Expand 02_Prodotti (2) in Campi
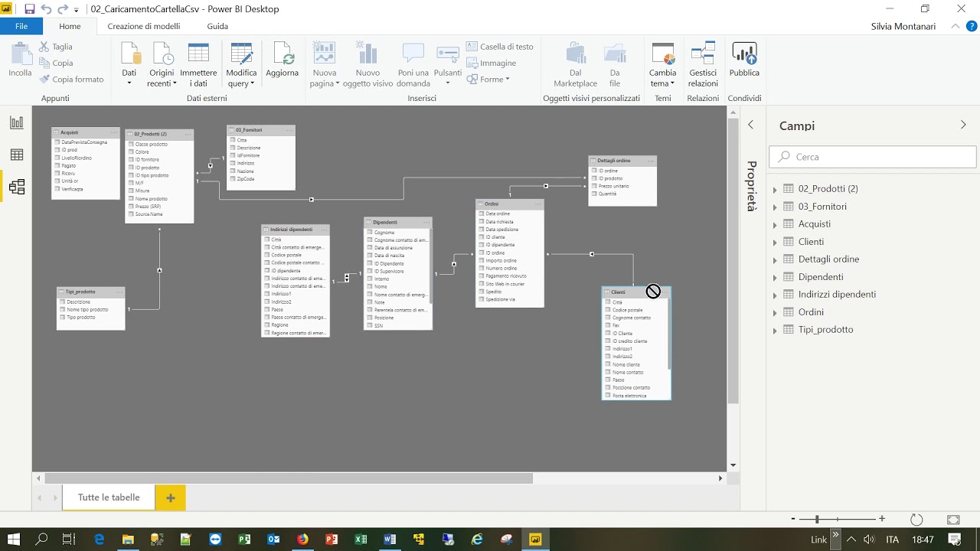980x551 pixels. 775,189
